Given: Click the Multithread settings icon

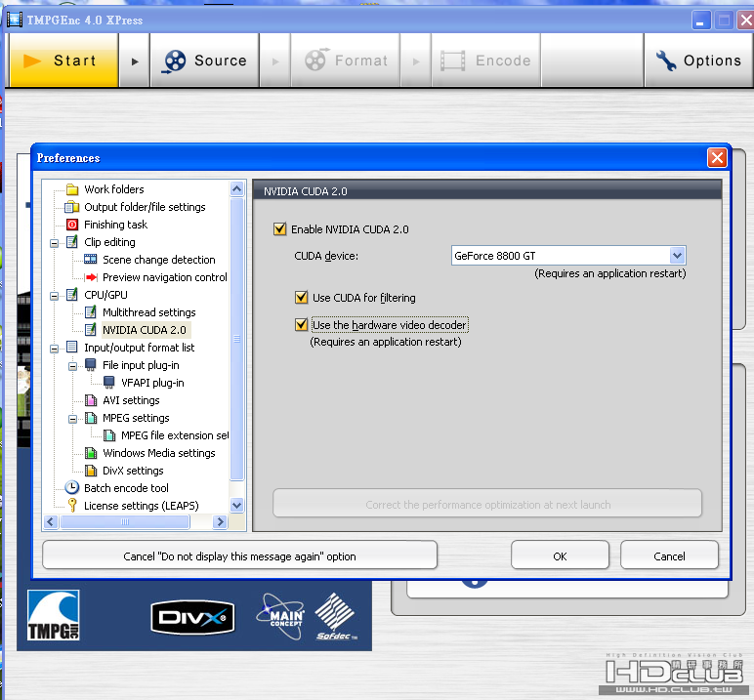Looking at the screenshot, I should point(91,312).
